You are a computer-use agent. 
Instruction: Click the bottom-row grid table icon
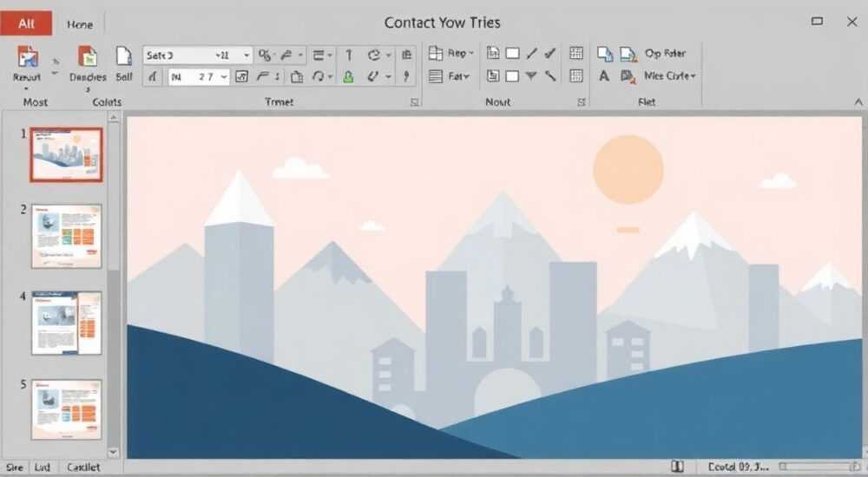[576, 76]
